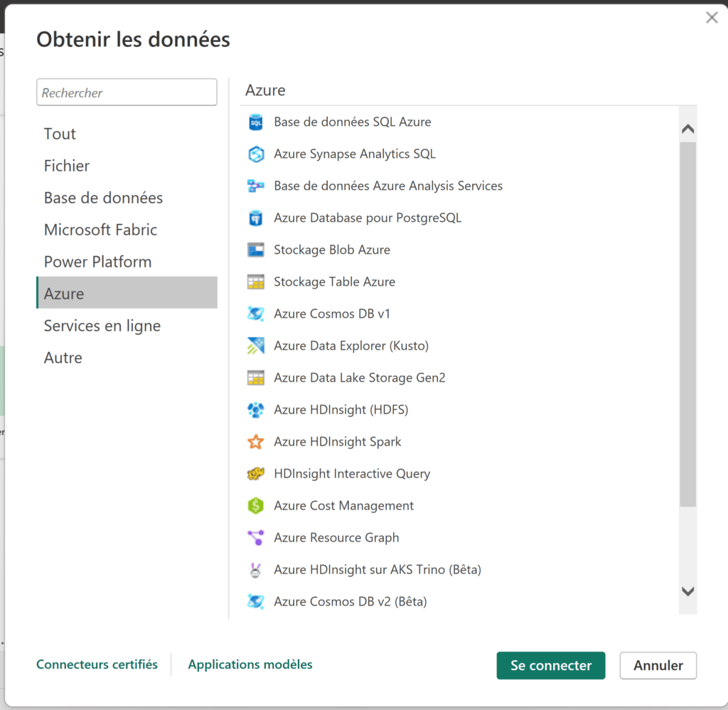728x710 pixels.
Task: Pick the Stockage Blob Azure connector
Action: coord(332,249)
